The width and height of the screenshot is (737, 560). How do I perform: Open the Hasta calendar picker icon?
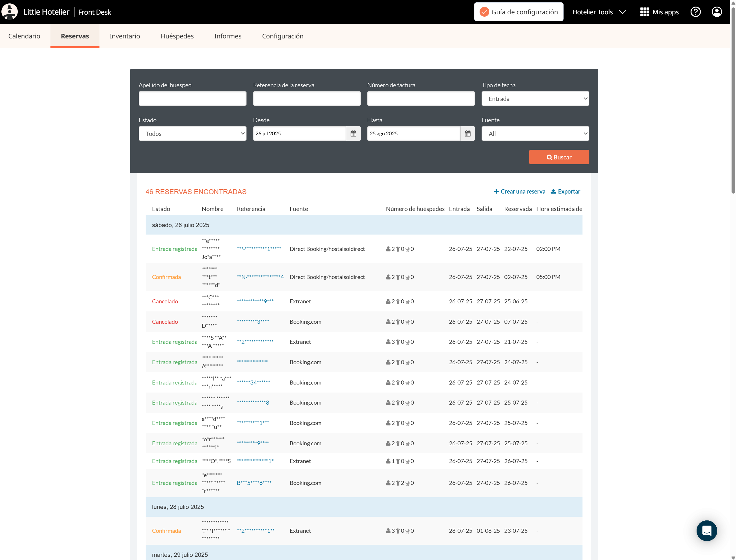[x=468, y=133]
